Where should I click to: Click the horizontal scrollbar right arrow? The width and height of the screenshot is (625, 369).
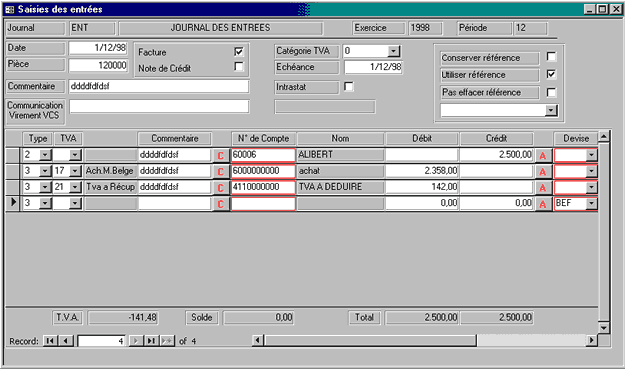tap(592, 340)
